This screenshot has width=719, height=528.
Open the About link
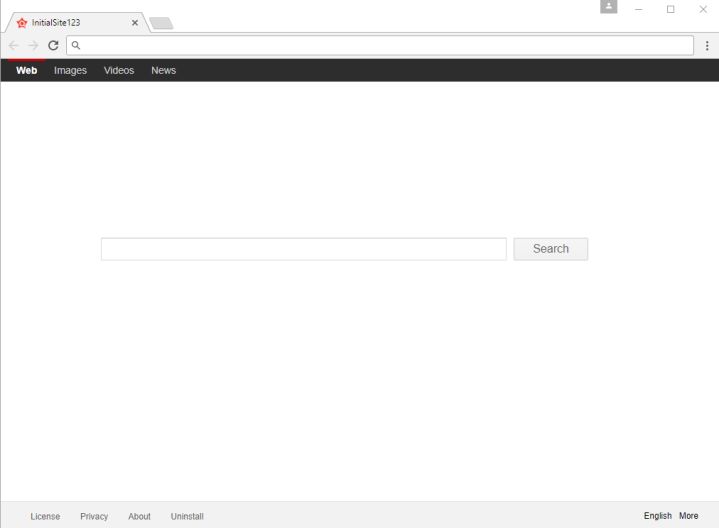(x=139, y=516)
